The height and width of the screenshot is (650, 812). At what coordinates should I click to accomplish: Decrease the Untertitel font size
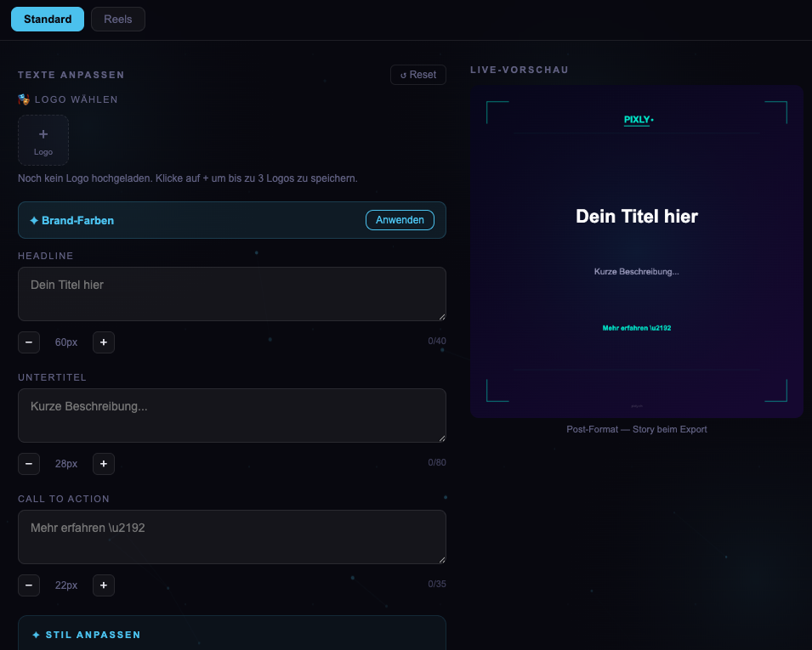pyautogui.click(x=29, y=464)
